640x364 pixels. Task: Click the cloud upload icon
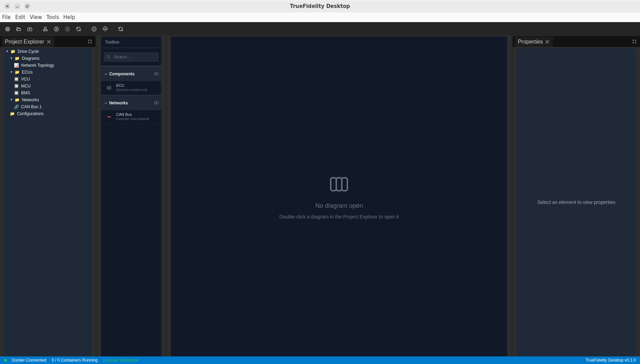click(105, 29)
